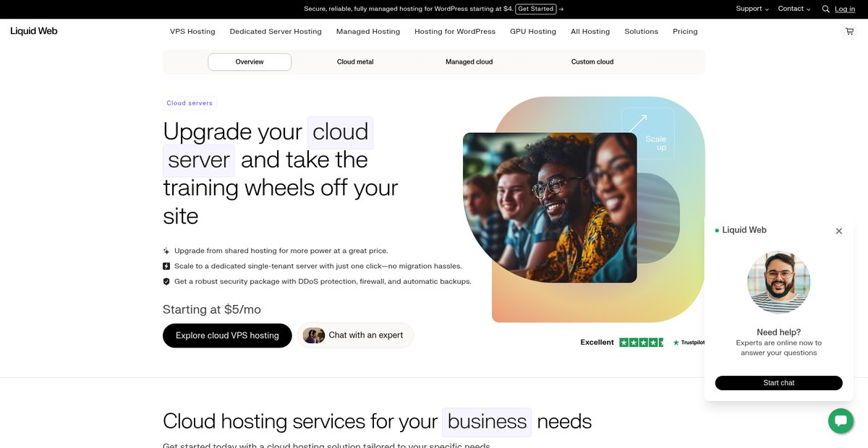Image resolution: width=868 pixels, height=448 pixels.
Task: Expand the Contact dropdown
Action: coord(794,9)
